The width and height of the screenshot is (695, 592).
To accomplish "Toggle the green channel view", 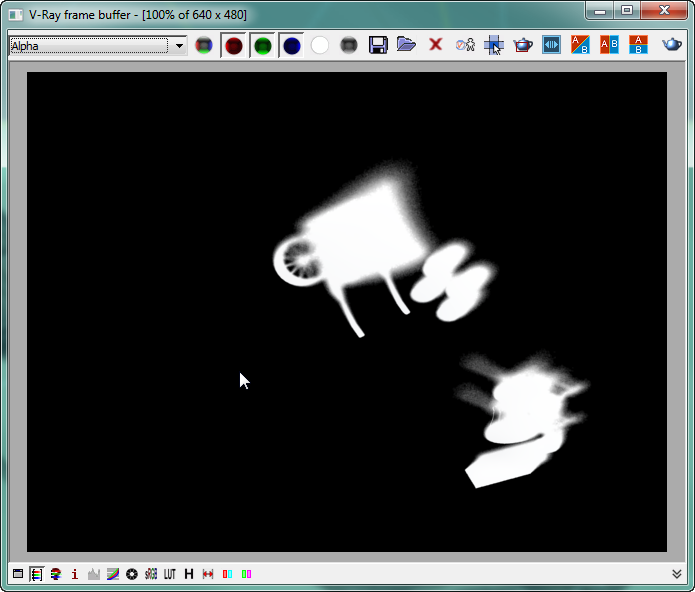I will click(263, 46).
